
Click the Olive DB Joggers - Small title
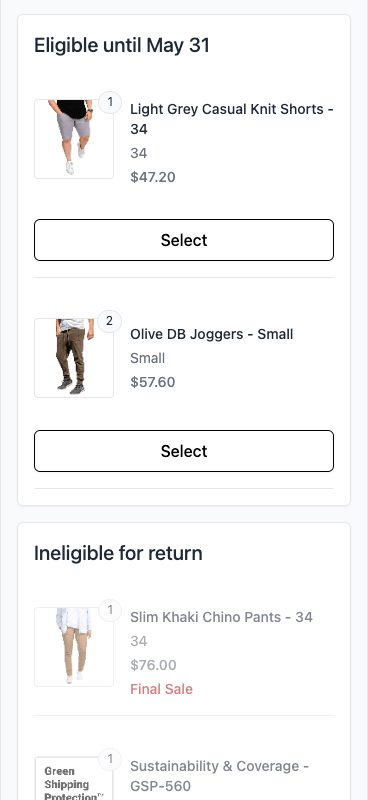pyautogui.click(x=212, y=334)
